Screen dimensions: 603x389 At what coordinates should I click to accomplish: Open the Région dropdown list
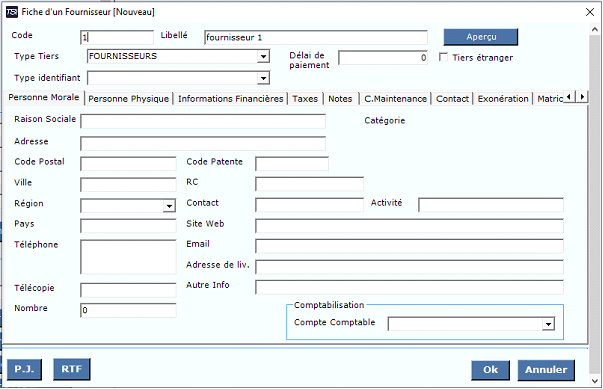[169, 206]
